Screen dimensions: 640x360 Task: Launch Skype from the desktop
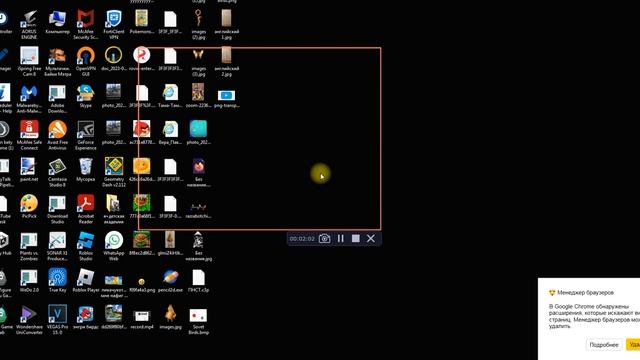(86, 96)
